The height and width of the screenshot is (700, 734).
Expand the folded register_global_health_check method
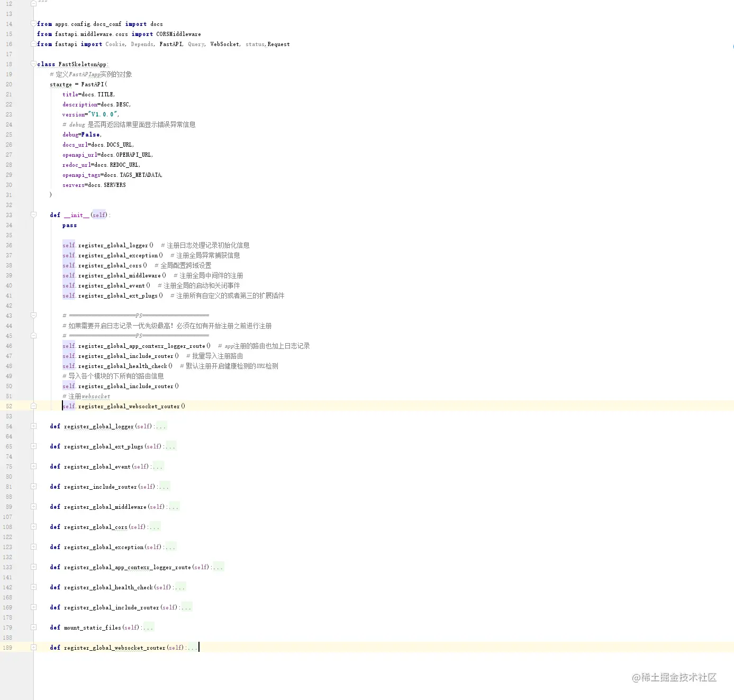coord(33,587)
